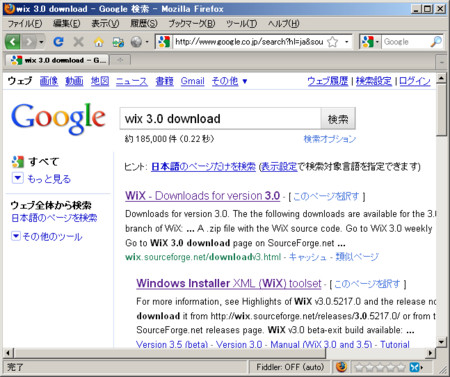Open 'WiX - Downloads for version 3.0' result

tap(202, 196)
